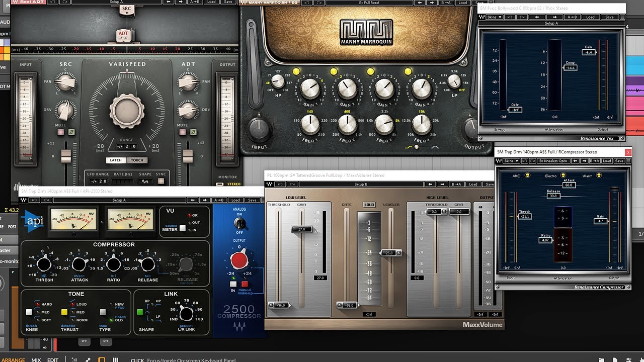This screenshot has width=644, height=362.
Task: Open LFO Shape selector in Reel ADT
Action: [145, 181]
